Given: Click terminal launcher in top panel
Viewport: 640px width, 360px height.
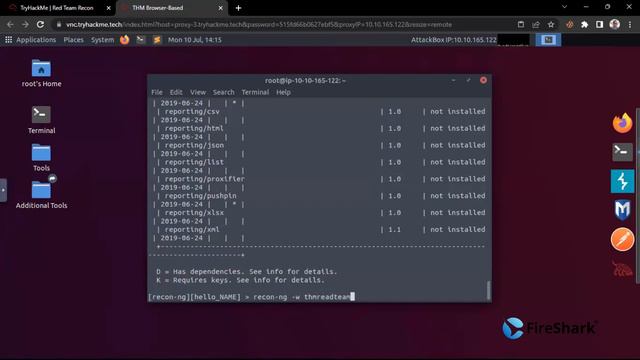Looking at the screenshot, I should [140, 40].
